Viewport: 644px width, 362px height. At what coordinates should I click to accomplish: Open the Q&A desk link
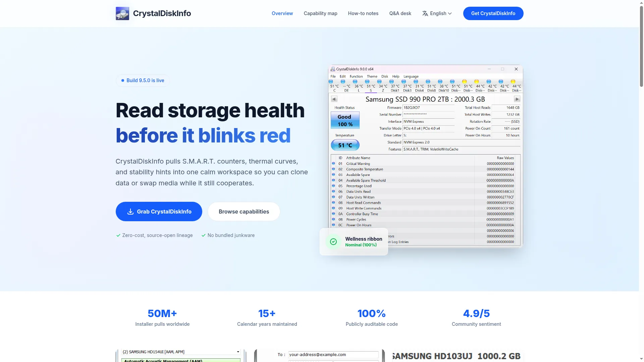tap(400, 13)
